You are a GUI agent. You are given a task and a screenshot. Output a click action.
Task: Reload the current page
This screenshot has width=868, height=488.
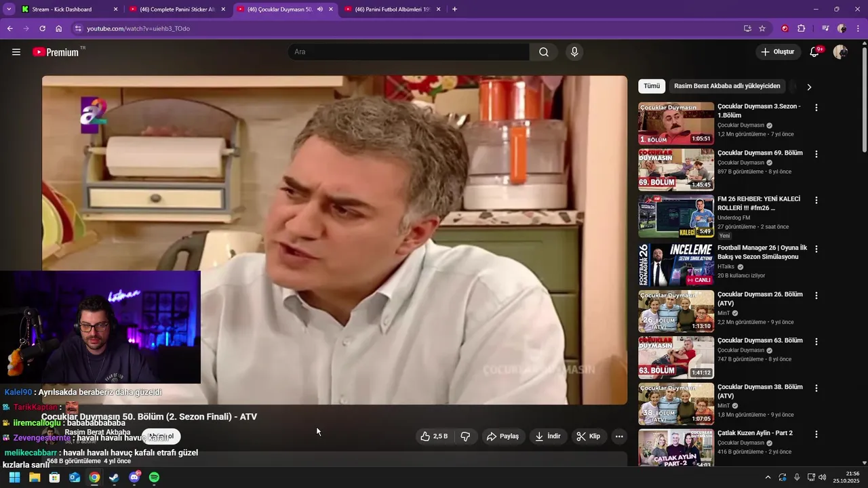[x=42, y=28]
